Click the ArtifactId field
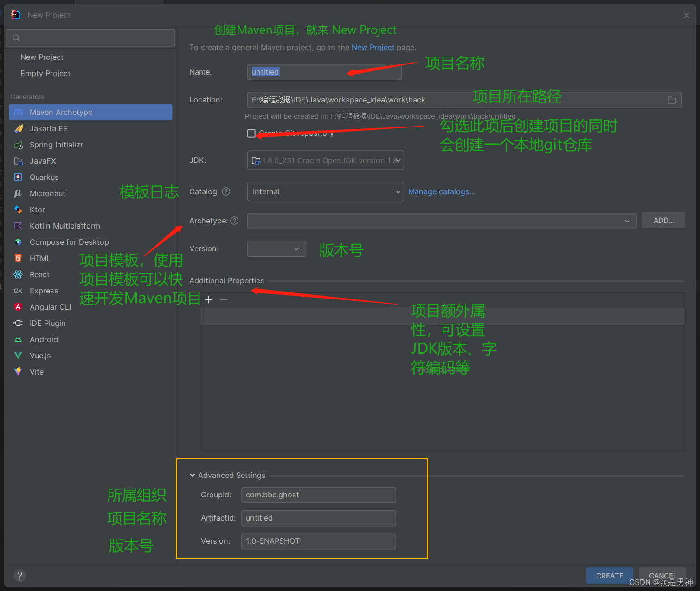Viewport: 700px width, 591px height. tap(319, 518)
